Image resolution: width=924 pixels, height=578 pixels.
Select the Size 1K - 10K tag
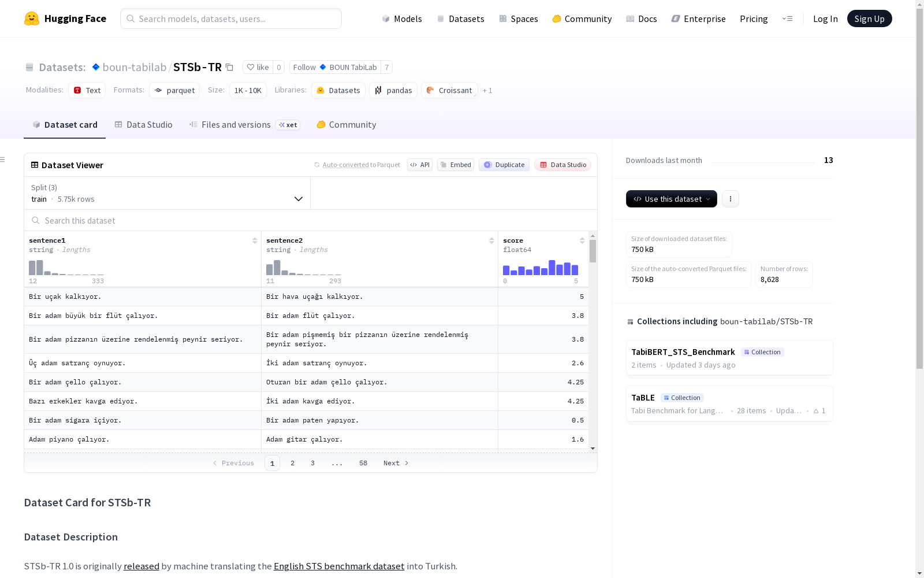coord(248,90)
